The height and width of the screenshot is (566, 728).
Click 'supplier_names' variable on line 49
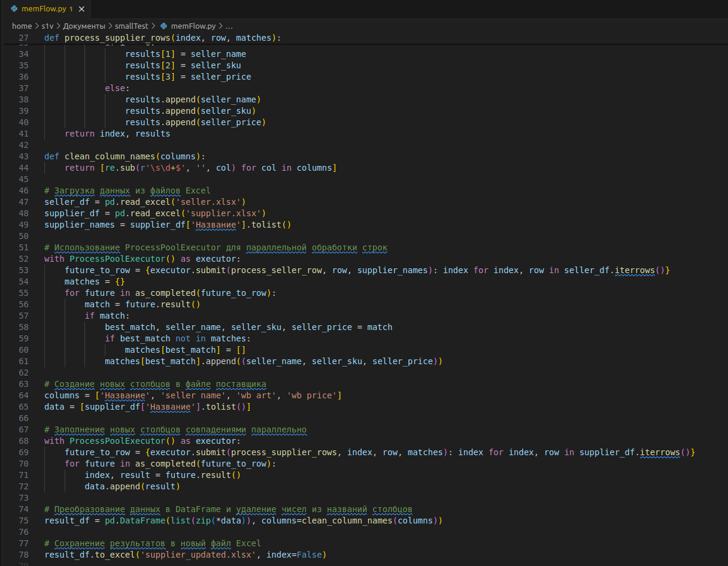tap(80, 225)
